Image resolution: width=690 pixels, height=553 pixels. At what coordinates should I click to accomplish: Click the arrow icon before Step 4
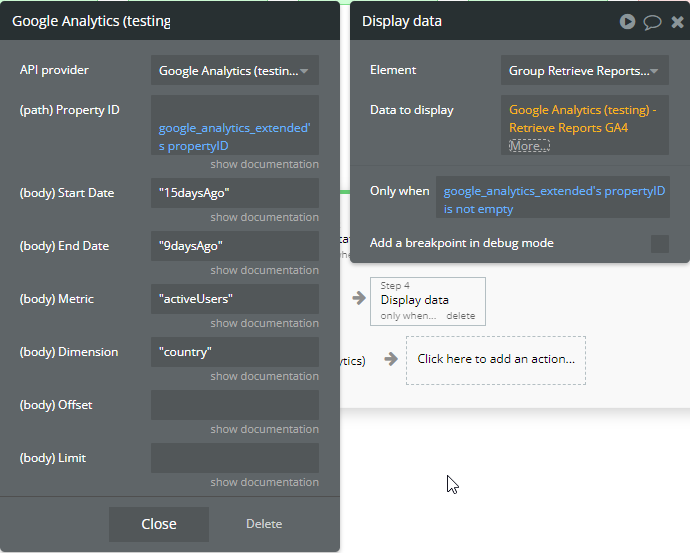pos(359,298)
